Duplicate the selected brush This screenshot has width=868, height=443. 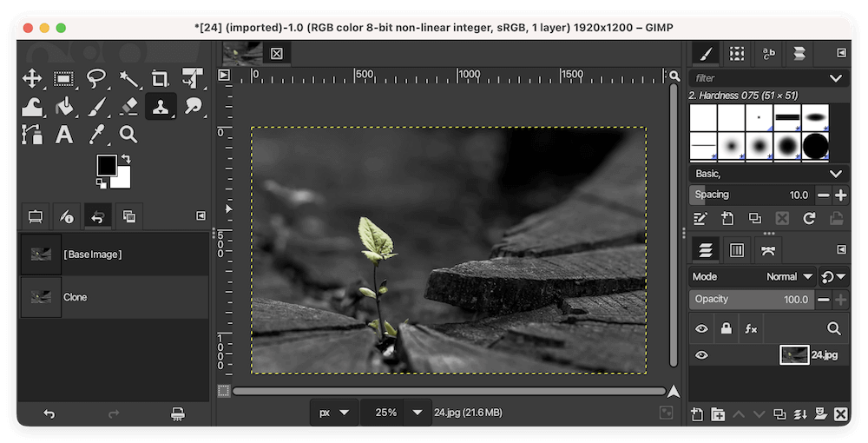pyautogui.click(x=755, y=218)
